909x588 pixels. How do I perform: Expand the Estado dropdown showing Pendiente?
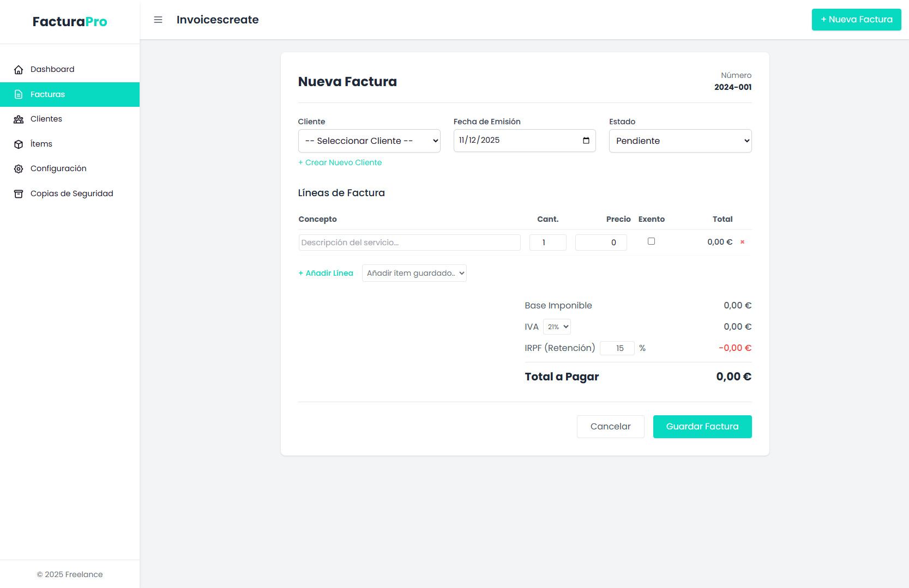pos(680,141)
